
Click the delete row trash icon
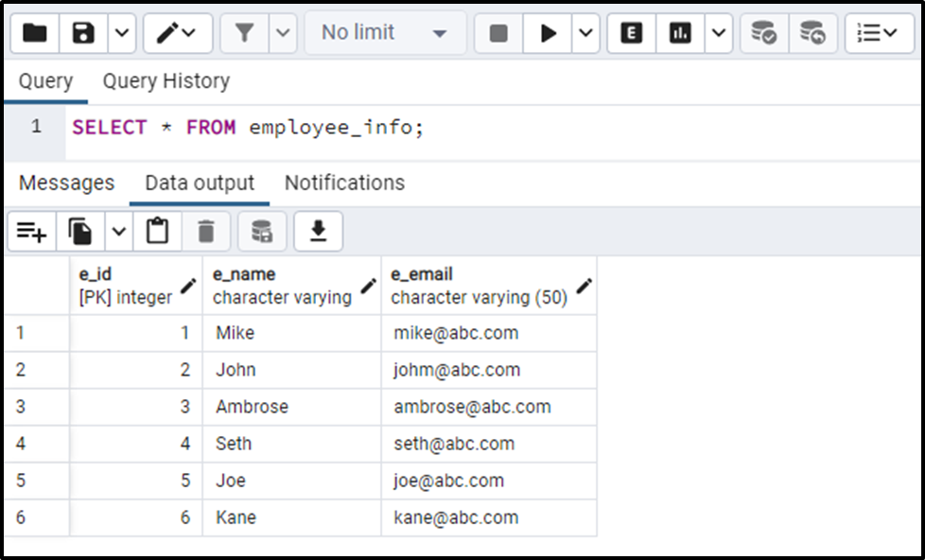206,232
